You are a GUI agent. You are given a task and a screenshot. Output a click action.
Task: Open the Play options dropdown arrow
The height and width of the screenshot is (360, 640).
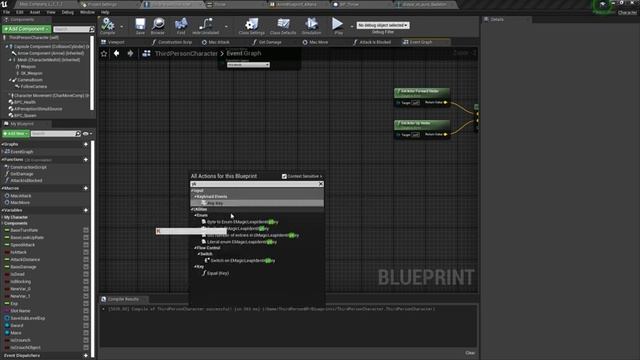352,27
